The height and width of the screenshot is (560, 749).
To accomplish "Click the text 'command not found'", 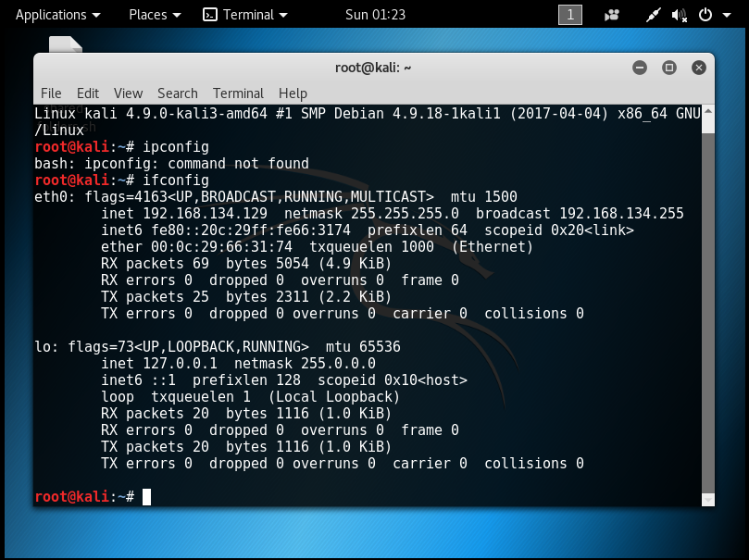I will click(x=238, y=163).
